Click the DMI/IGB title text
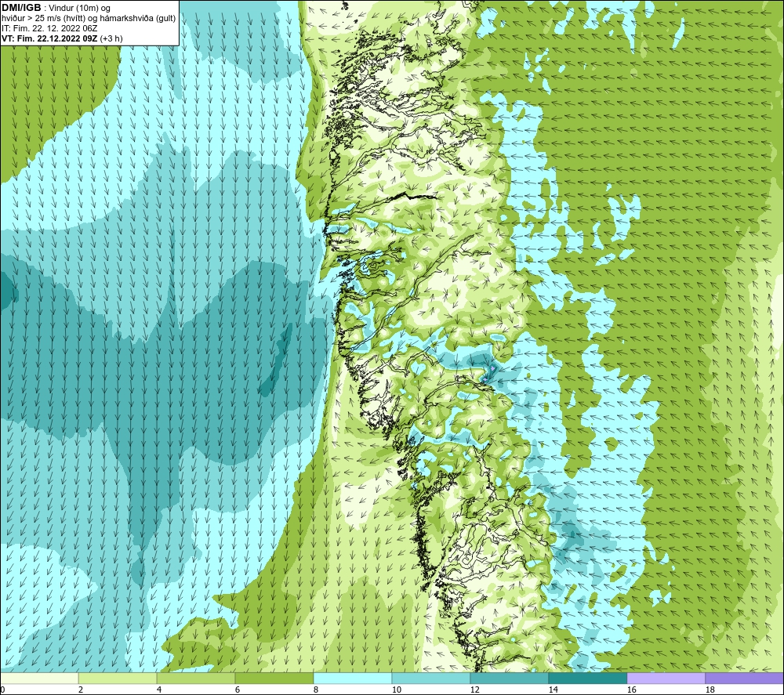The image size is (784, 695). point(21,8)
